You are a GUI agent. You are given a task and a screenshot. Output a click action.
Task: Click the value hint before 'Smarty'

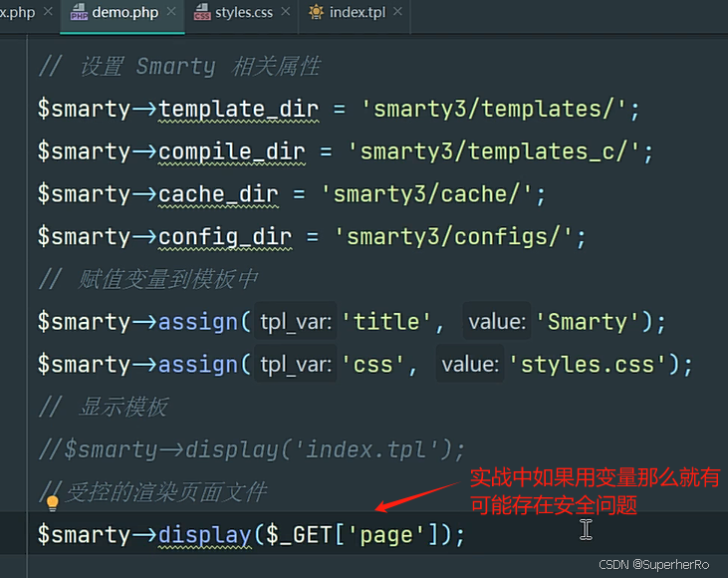point(497,323)
